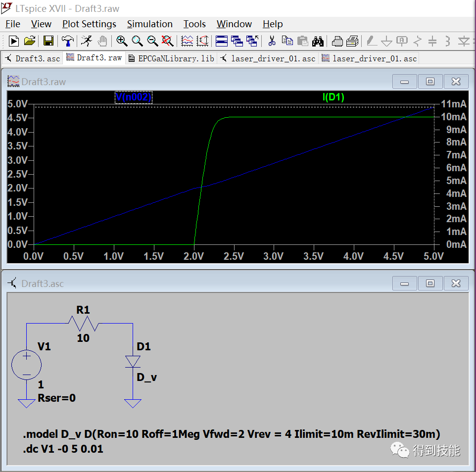476x472 pixels.
Task: Open the Simulation menu
Action: (149, 24)
